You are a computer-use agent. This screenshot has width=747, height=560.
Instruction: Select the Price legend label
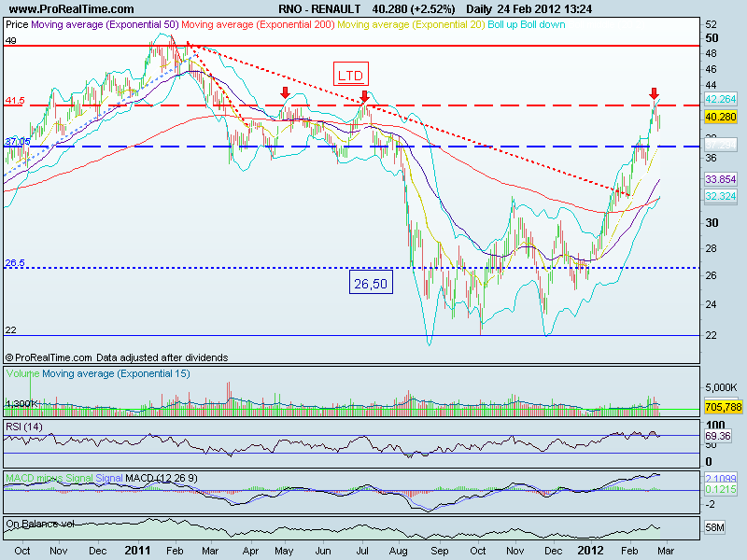[17, 24]
